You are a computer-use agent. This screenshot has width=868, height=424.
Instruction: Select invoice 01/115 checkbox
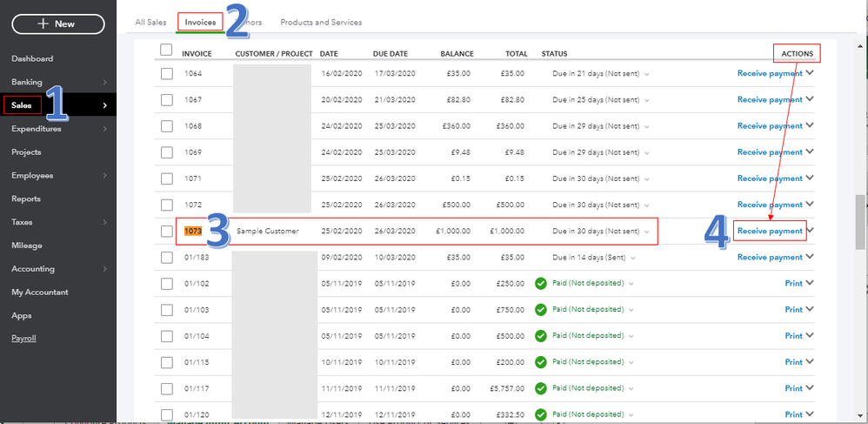click(x=167, y=362)
